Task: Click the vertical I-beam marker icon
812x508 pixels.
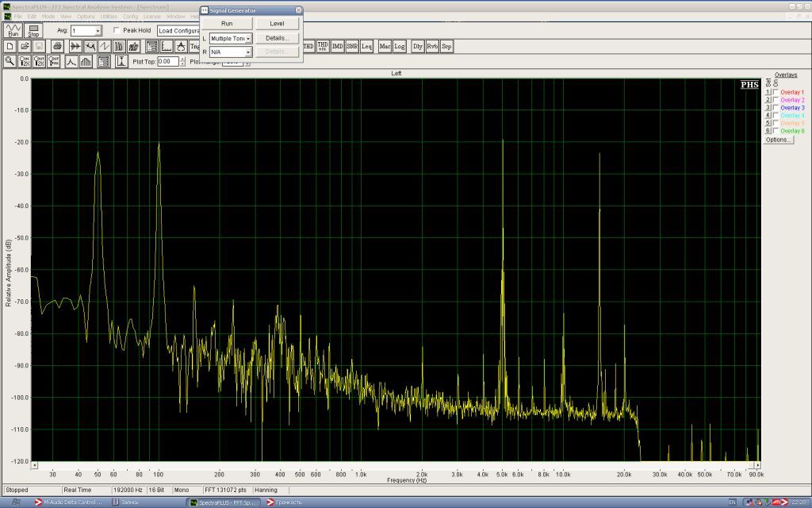Action: click(121, 62)
